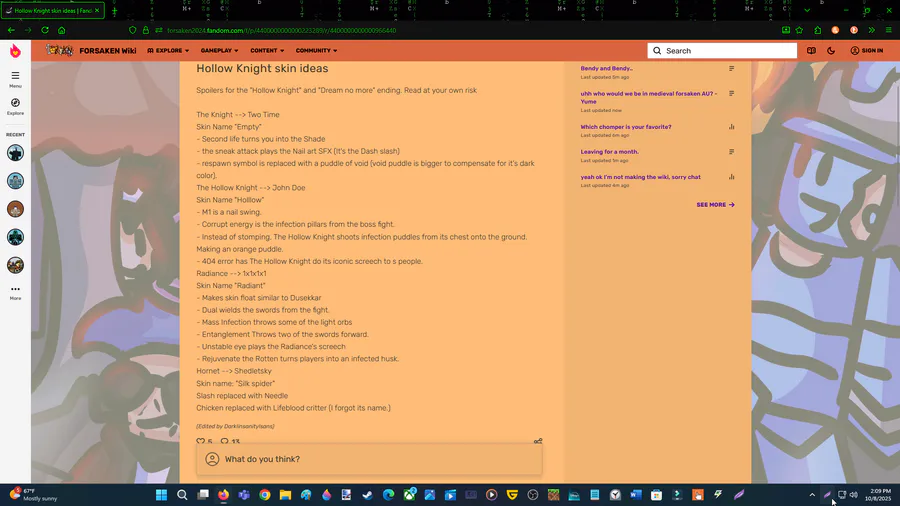900x506 pixels.
Task: Click post-type icon beside 'Leaving for a month.'
Action: pyautogui.click(x=731, y=152)
